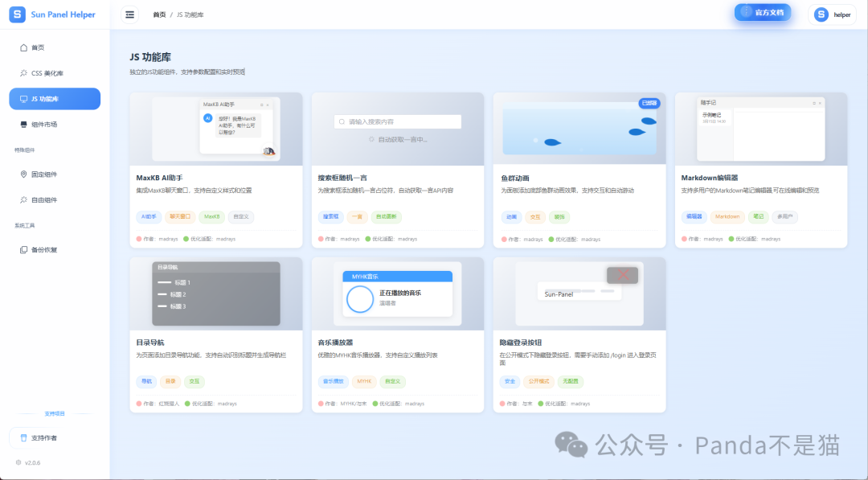The image size is (868, 480).
Task: Open the 音乐播放器 card title
Action: tap(335, 343)
